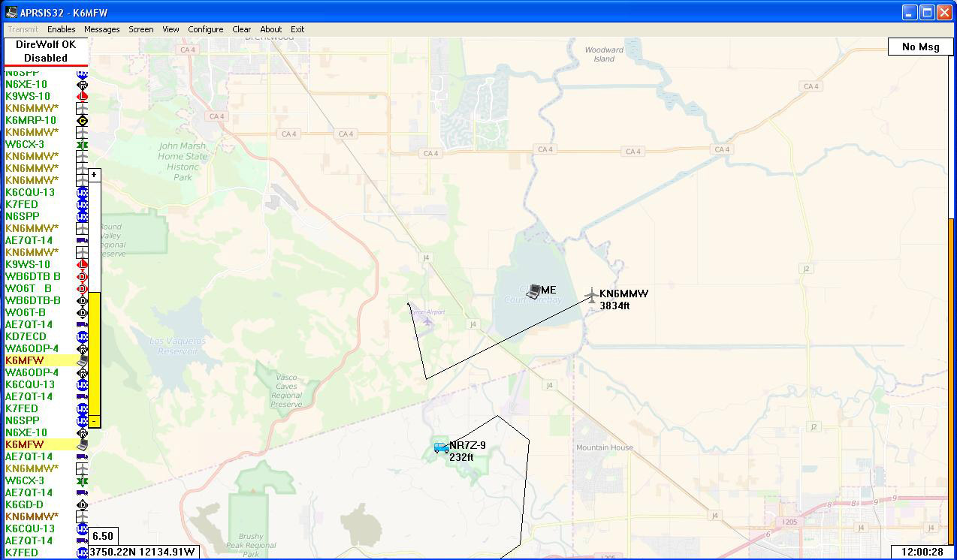Screen dimensions: 957x560
Task: Click the greyed-out Transmit menu
Action: coord(23,29)
